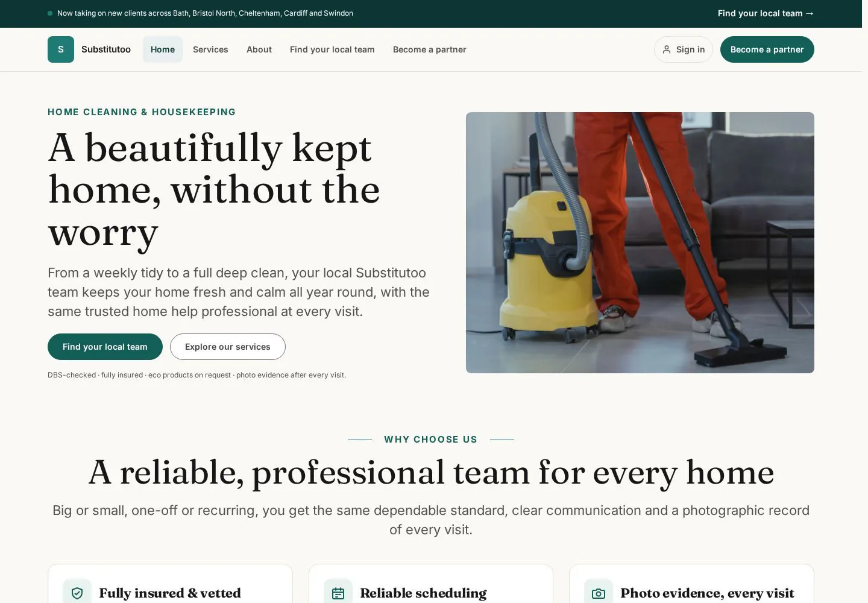The height and width of the screenshot is (603, 868).
Task: Click the Sign in button
Action: 684,49
